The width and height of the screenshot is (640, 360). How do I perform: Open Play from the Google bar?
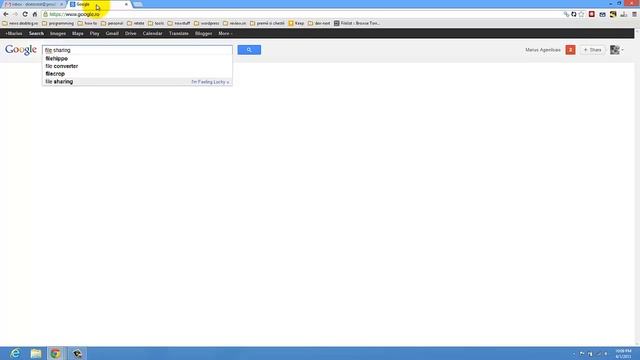click(95, 33)
